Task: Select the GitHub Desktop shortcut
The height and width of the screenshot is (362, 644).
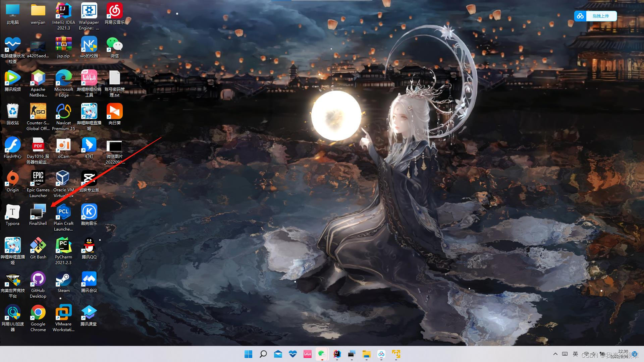Action: click(x=38, y=285)
